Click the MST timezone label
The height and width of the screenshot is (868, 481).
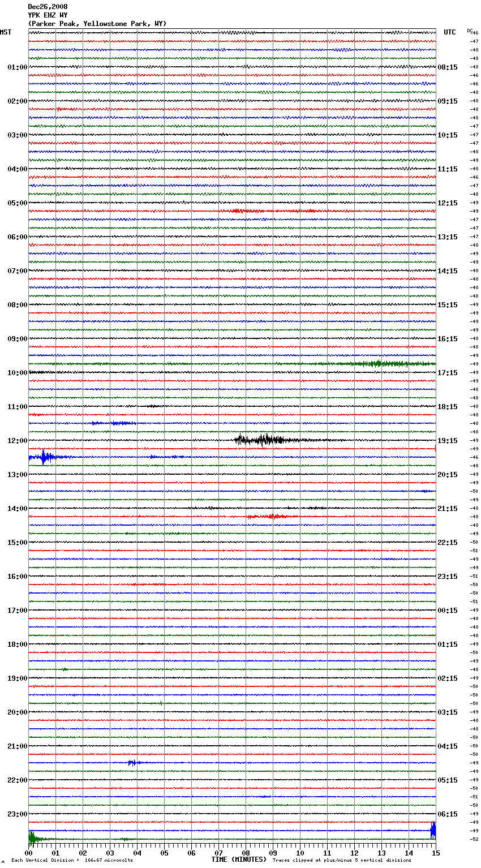tap(6, 32)
